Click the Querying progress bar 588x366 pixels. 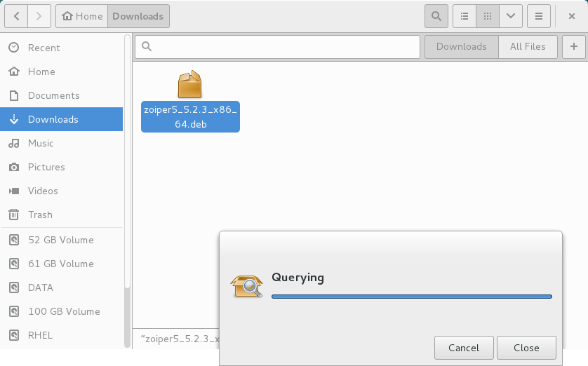(411, 297)
